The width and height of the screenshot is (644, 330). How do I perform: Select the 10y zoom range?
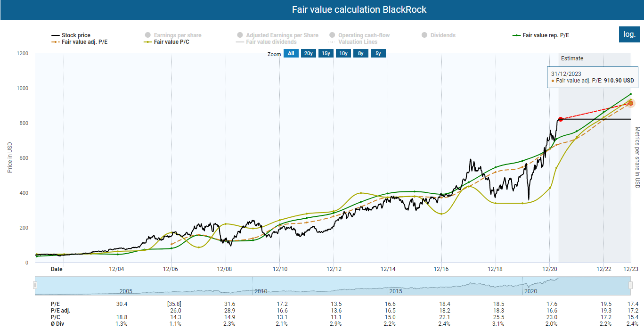(343, 54)
